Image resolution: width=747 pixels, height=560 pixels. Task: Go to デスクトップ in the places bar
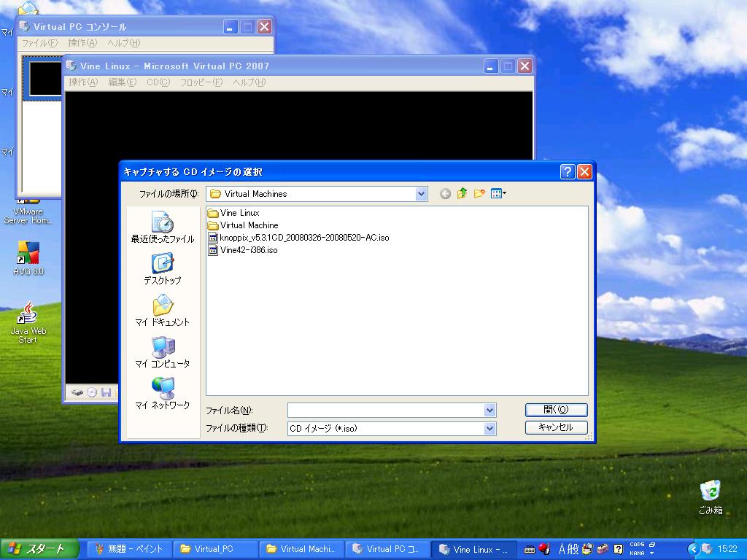click(163, 269)
